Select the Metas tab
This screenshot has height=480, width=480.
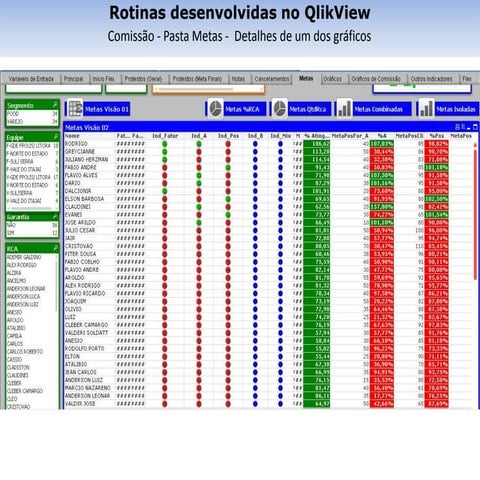(306, 78)
